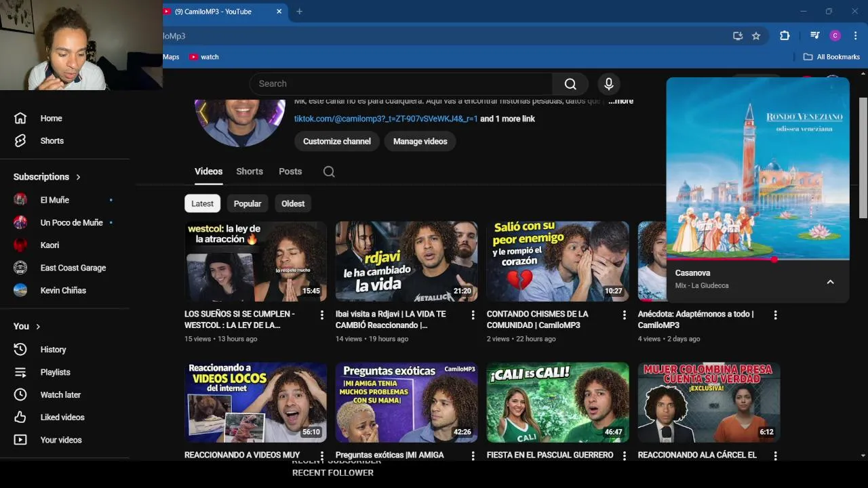
Task: Collapse the Casanova mini player chevron
Action: [x=830, y=282]
